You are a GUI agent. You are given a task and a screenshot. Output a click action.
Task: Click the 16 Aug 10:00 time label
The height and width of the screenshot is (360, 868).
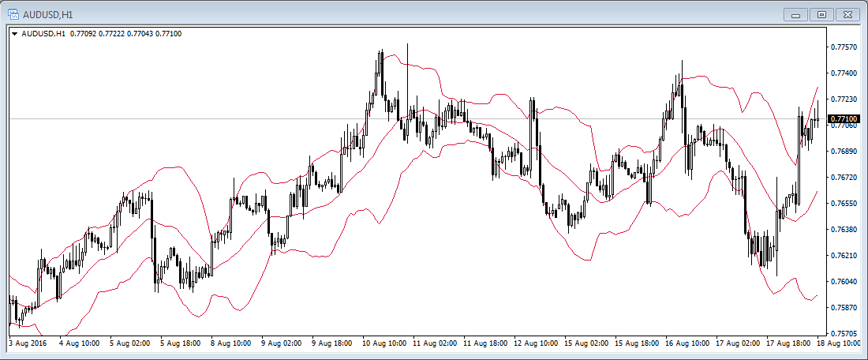(x=687, y=344)
